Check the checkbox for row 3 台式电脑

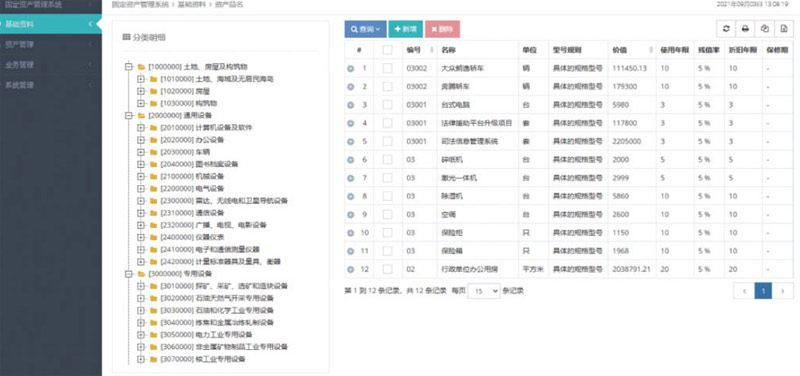[x=388, y=105]
